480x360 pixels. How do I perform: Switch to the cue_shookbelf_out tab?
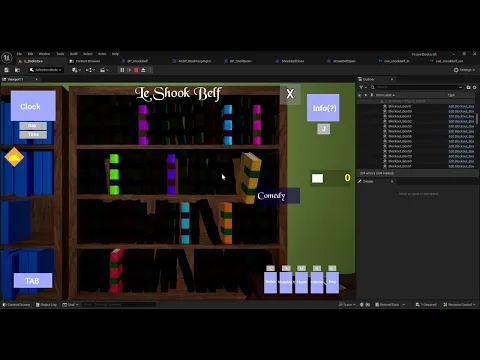(447, 61)
